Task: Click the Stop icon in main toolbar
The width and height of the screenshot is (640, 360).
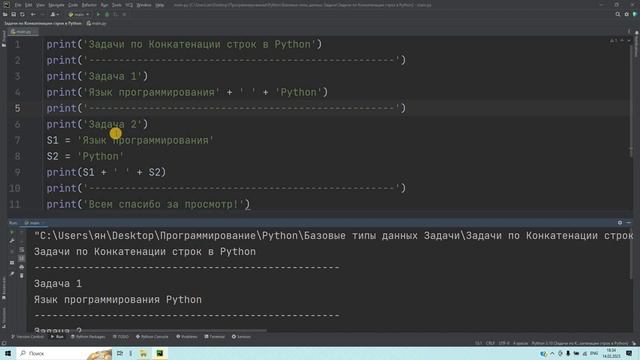Action: 124,14
